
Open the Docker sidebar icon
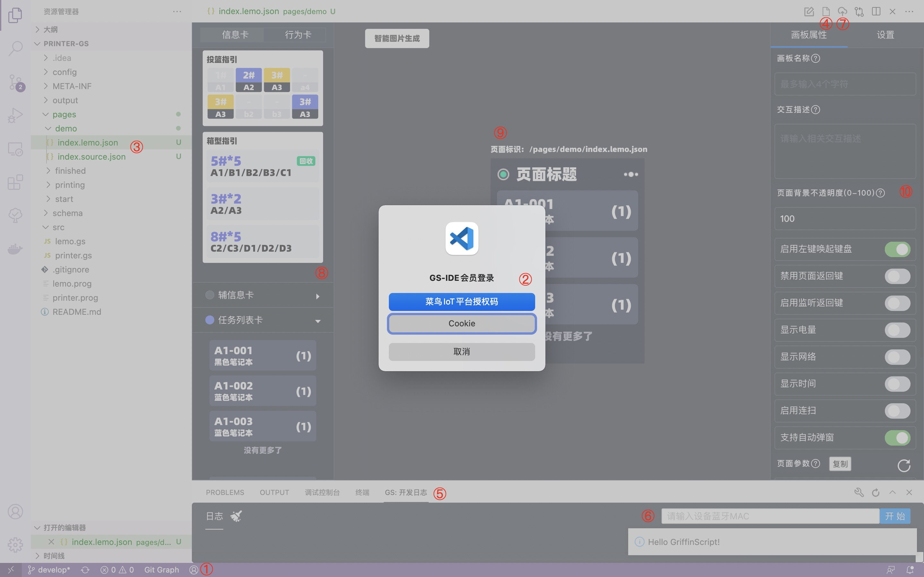pos(15,249)
